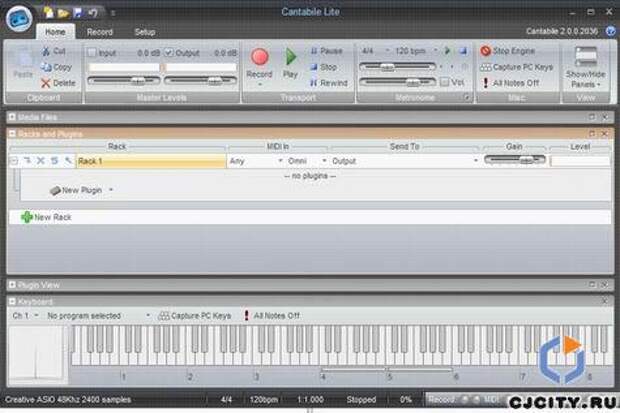
Task: Open the Cantabile application menu orb
Action: [19, 19]
